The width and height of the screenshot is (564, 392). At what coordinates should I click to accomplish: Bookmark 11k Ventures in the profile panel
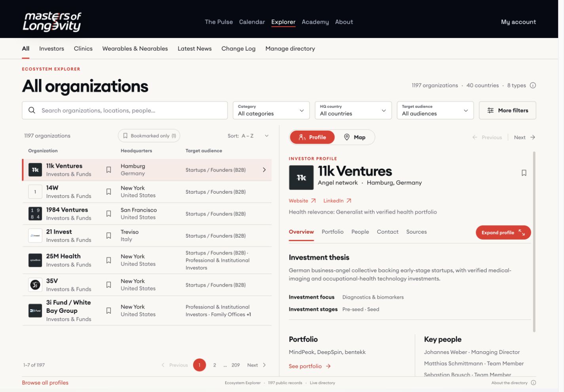coord(524,173)
